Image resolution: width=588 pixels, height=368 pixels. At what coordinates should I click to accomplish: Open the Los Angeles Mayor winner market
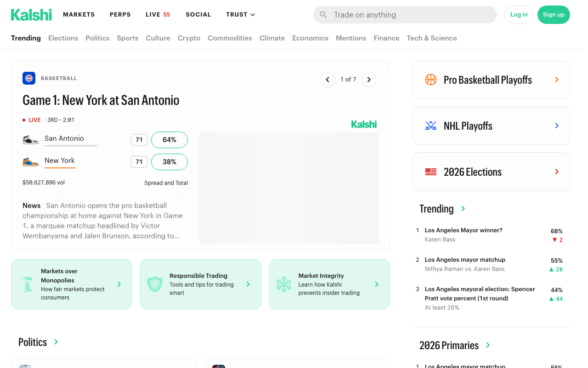click(x=464, y=230)
